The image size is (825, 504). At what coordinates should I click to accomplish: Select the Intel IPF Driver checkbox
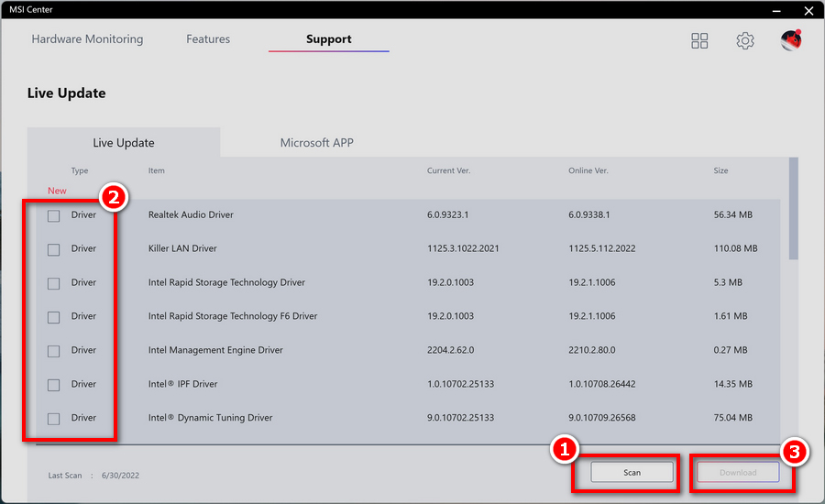point(54,385)
